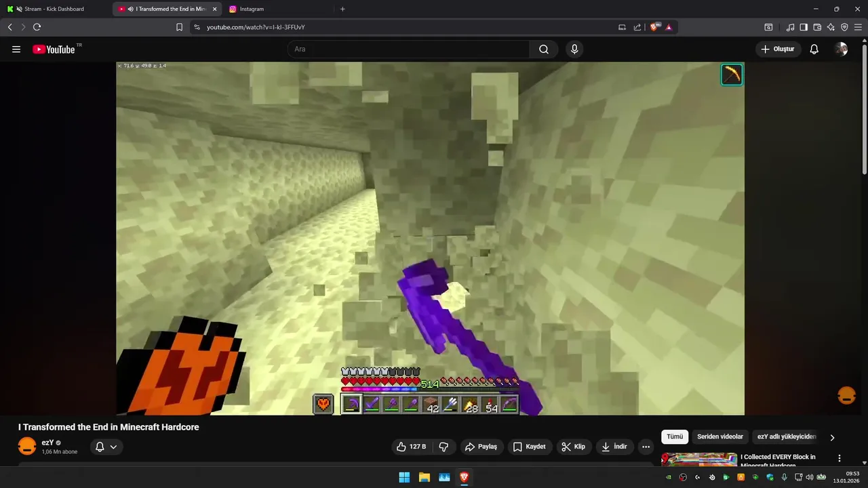Click the Brave Rewards triangle icon
This screenshot has width=868, height=488.
tap(669, 27)
